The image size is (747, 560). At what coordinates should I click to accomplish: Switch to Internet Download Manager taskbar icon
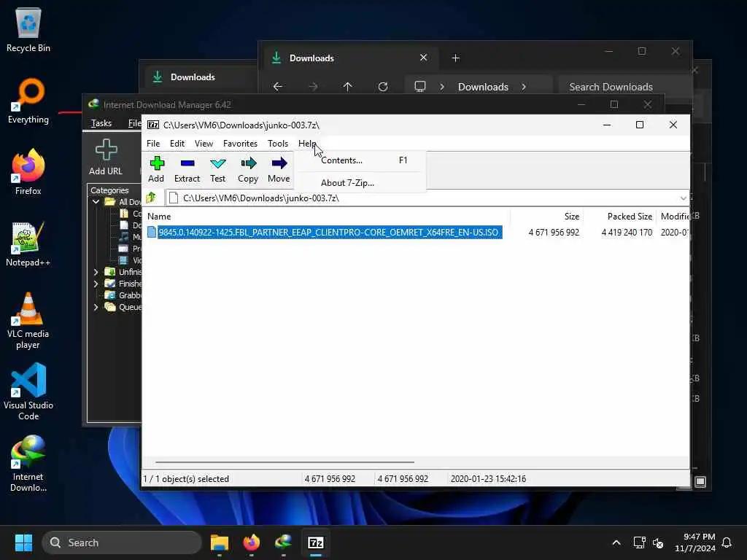click(284, 542)
